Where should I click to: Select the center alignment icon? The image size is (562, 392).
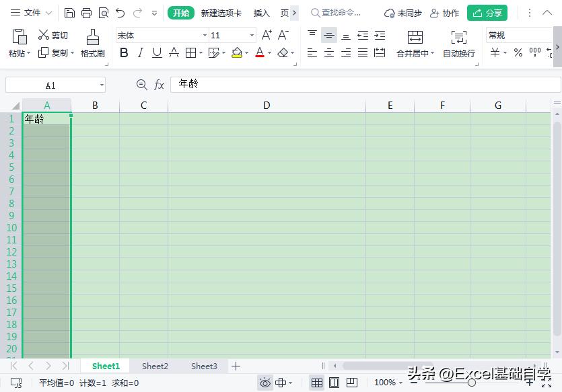(x=329, y=52)
